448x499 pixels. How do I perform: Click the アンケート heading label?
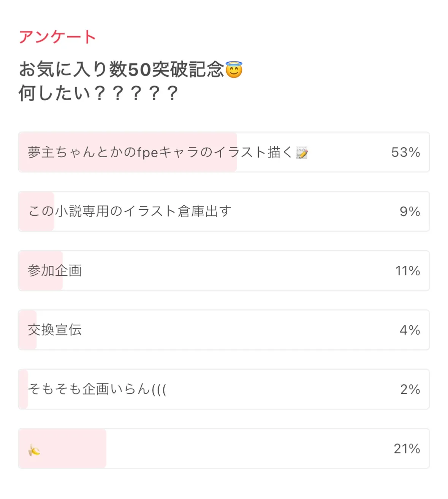[57, 37]
